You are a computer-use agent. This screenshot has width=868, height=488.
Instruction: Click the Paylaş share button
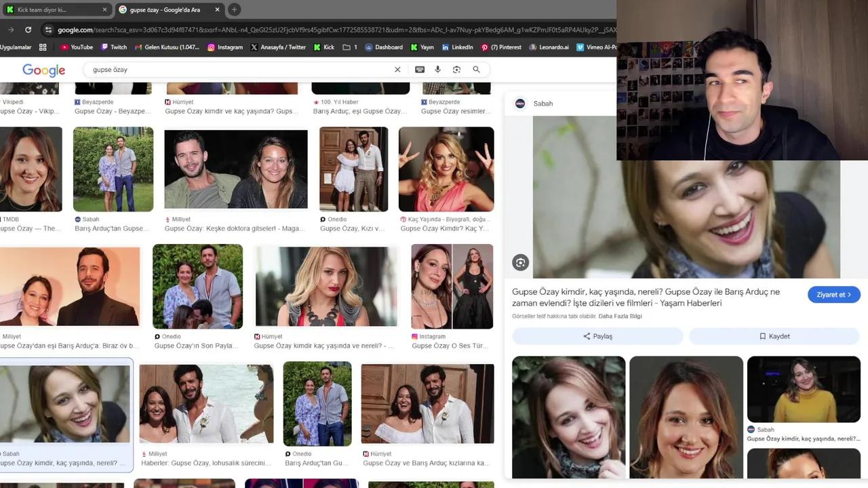(597, 336)
